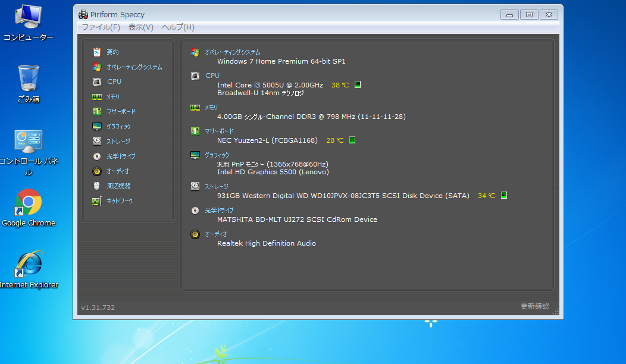Click the オーディオ speaker icon in sidebar
The height and width of the screenshot is (364, 626).
[x=96, y=171]
